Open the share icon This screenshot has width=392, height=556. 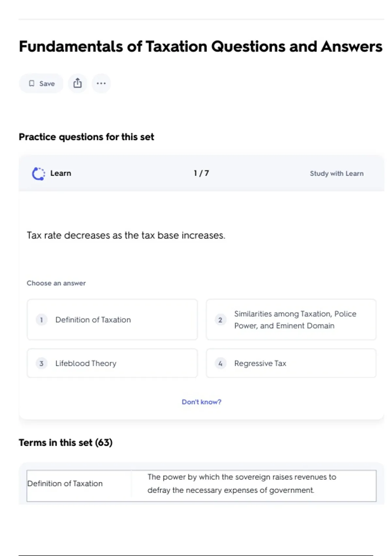click(77, 83)
